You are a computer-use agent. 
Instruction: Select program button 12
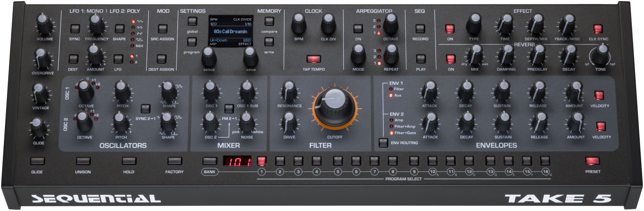(x=469, y=161)
